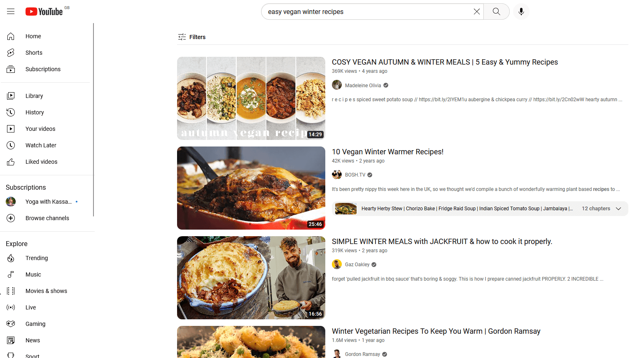Play Gordon Ramsay vegetarian recipes thumbnail

[x=251, y=342]
